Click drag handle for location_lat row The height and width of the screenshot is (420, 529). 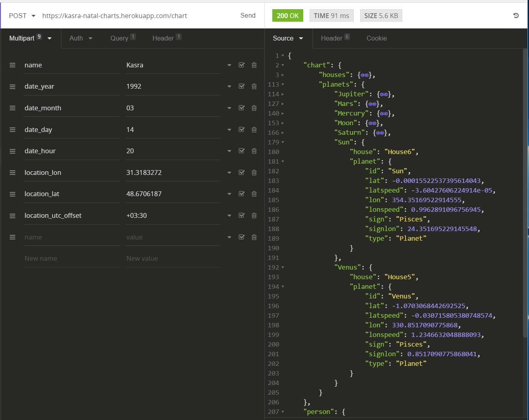click(x=12, y=194)
